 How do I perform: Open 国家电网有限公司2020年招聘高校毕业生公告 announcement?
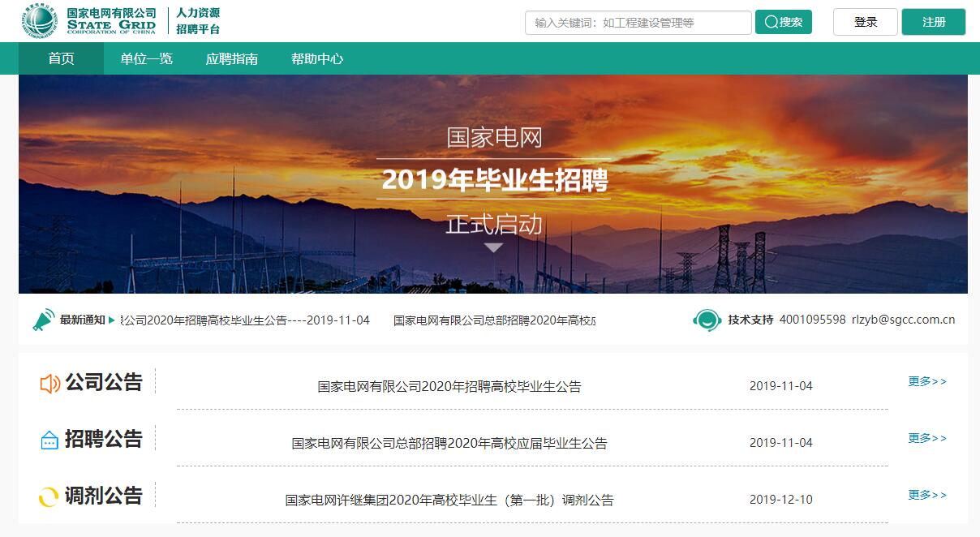(449, 387)
